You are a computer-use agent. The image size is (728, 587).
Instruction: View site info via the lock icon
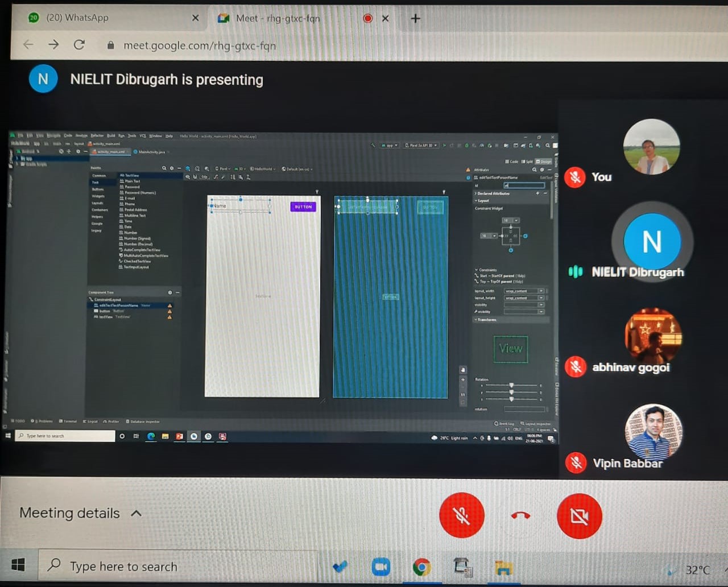[x=110, y=45]
